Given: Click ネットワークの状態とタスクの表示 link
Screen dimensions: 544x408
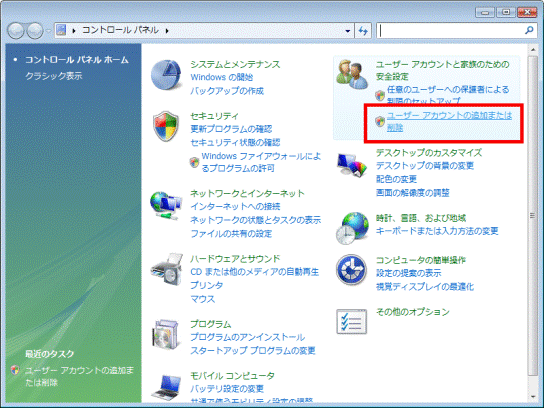Looking at the screenshot, I should coord(256,220).
